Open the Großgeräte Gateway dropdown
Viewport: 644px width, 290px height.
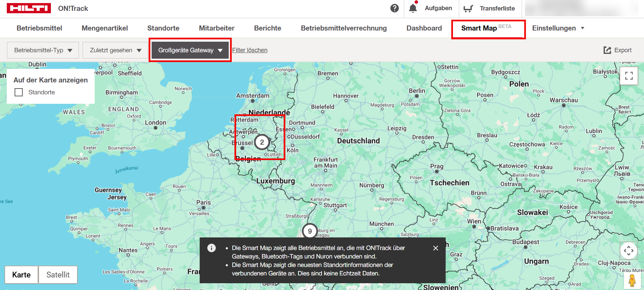190,50
